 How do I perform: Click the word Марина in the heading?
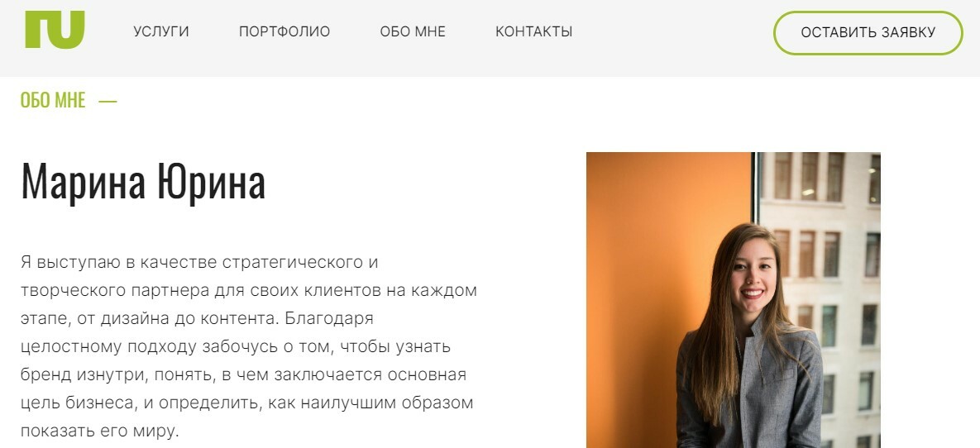pyautogui.click(x=84, y=182)
